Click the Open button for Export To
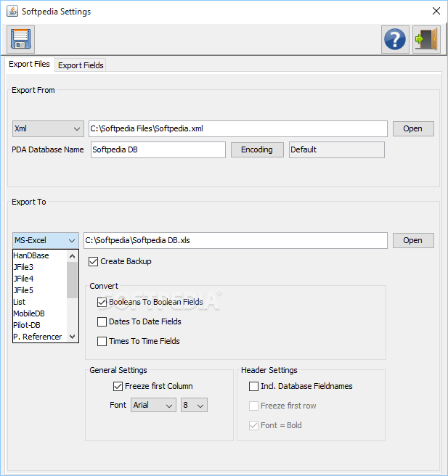448x476 pixels. tap(413, 240)
